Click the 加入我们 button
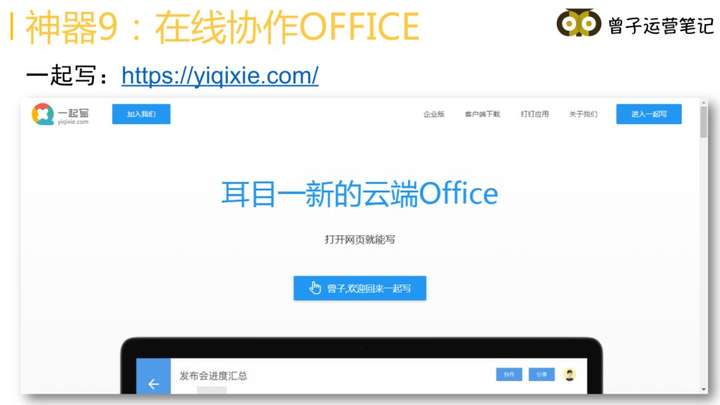 coord(141,114)
